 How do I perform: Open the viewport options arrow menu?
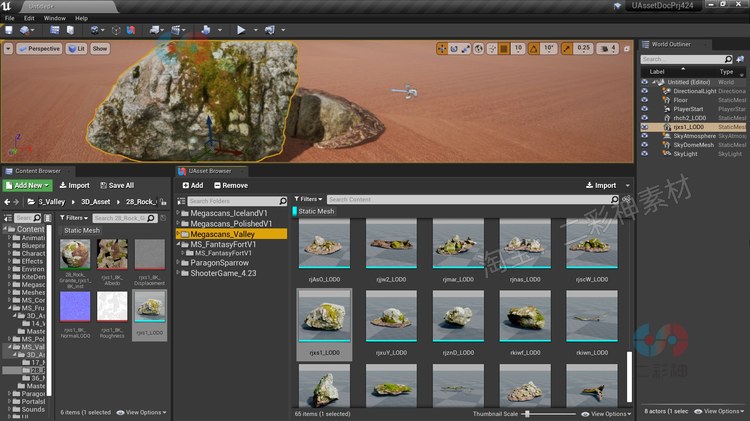tap(8, 49)
